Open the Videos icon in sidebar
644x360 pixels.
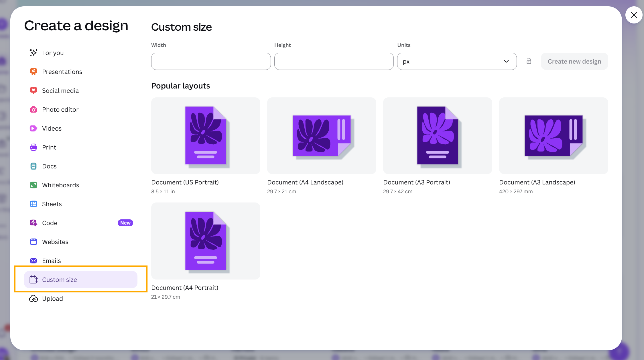(x=34, y=128)
